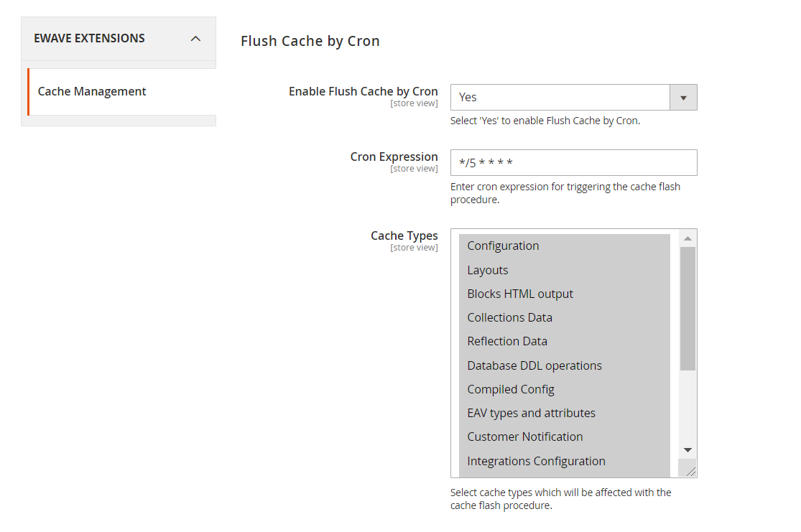This screenshot has width=801, height=532.
Task: Click the Cache Types scroll up arrow
Action: (x=687, y=238)
